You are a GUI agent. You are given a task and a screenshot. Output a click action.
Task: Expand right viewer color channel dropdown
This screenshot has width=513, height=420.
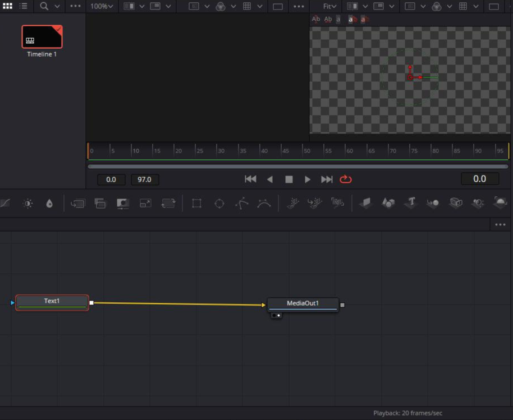tap(450, 6)
